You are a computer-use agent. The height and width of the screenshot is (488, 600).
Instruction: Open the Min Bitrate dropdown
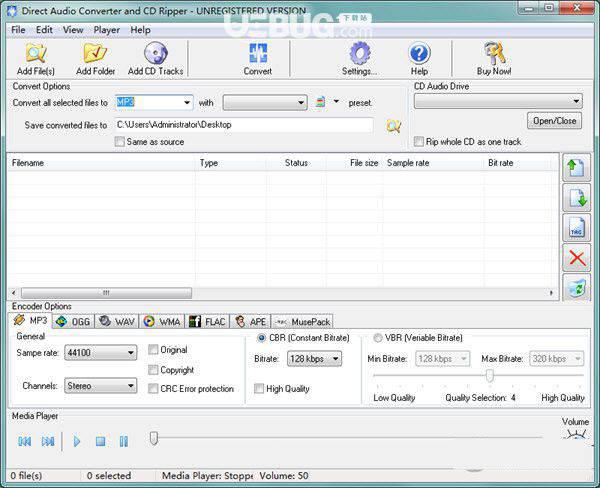443,359
